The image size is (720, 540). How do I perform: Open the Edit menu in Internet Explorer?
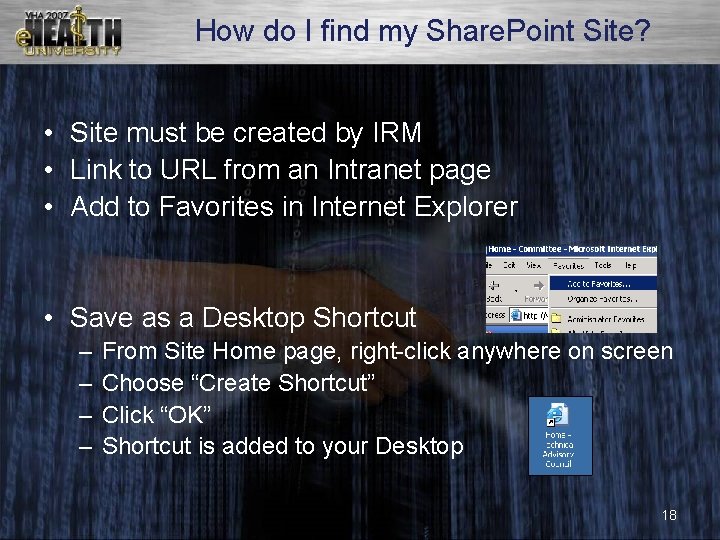click(509, 265)
